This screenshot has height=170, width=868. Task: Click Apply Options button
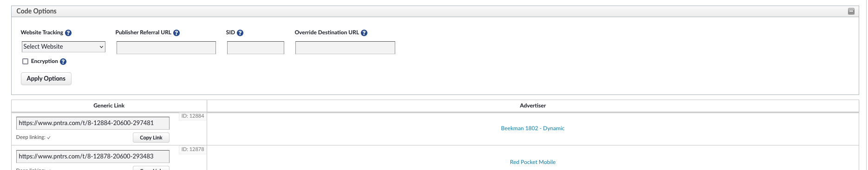(46, 79)
